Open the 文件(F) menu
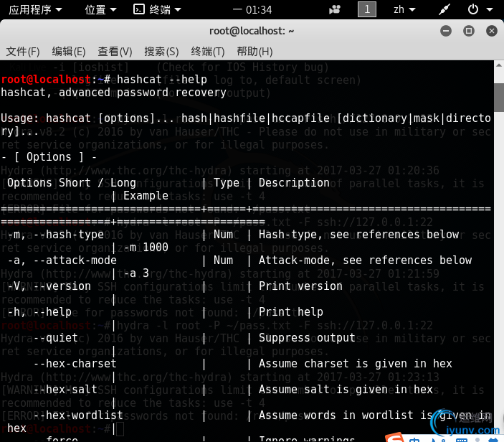Image resolution: width=504 pixels, height=442 pixels. coord(23,52)
